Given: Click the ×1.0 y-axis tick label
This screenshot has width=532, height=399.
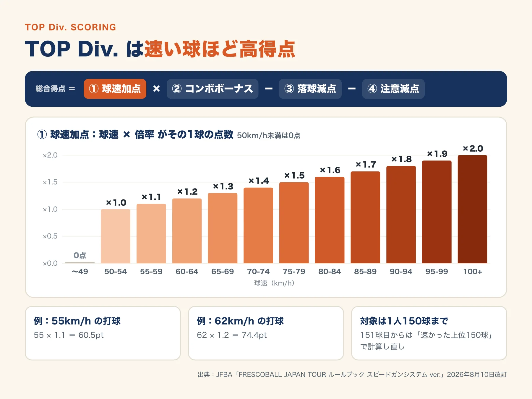Looking at the screenshot, I should tap(50, 209).
